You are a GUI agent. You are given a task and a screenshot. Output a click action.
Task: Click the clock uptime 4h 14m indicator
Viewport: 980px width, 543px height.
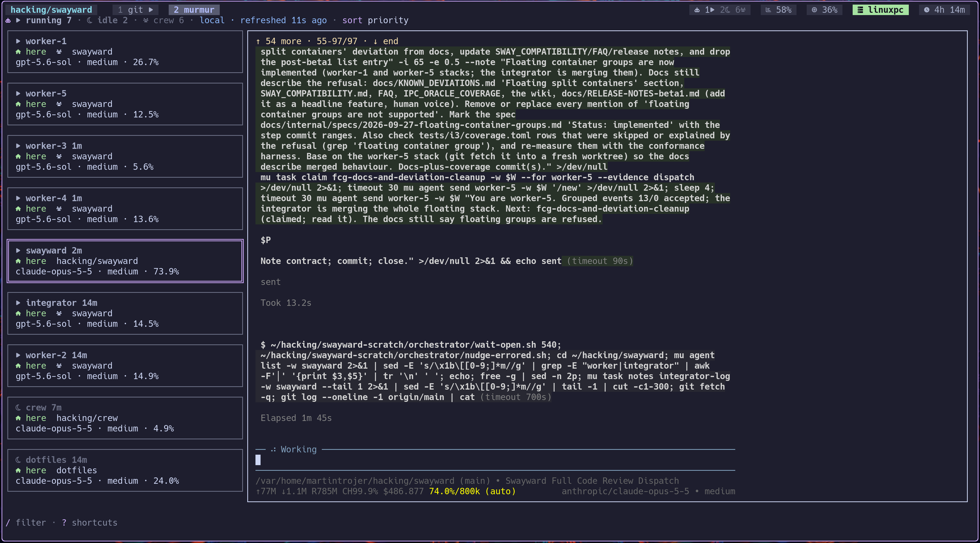[944, 10]
